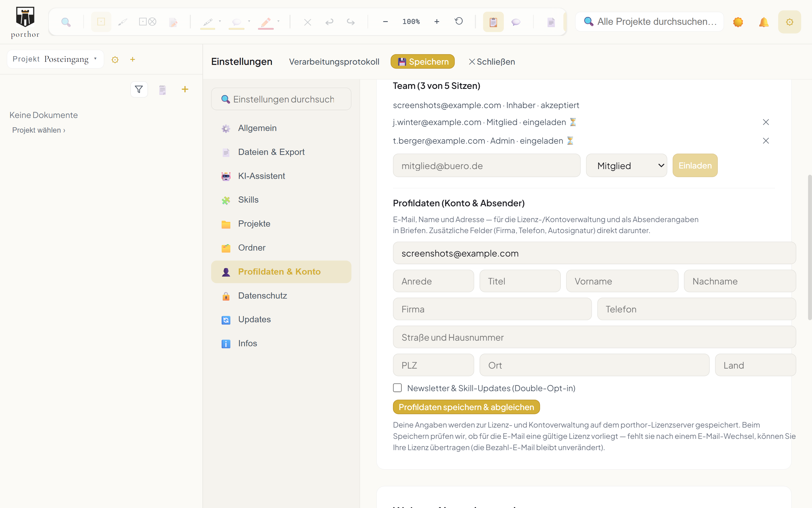Viewport: 812px width, 508px height.
Task: Remove j.winter@example.com invitation
Action: point(766,122)
